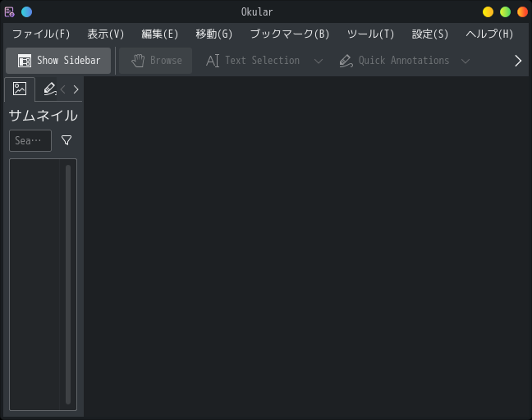Screen dimensions: 532x420
Task: Click the thumbnail filter funnel icon
Action: tap(66, 140)
